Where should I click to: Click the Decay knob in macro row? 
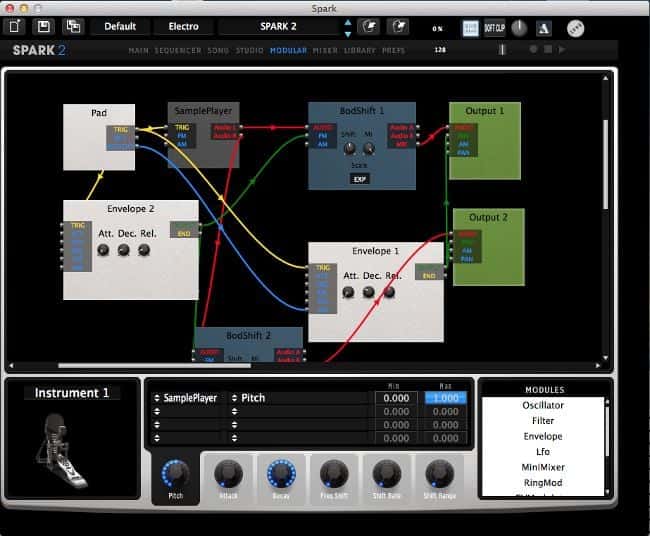point(281,472)
